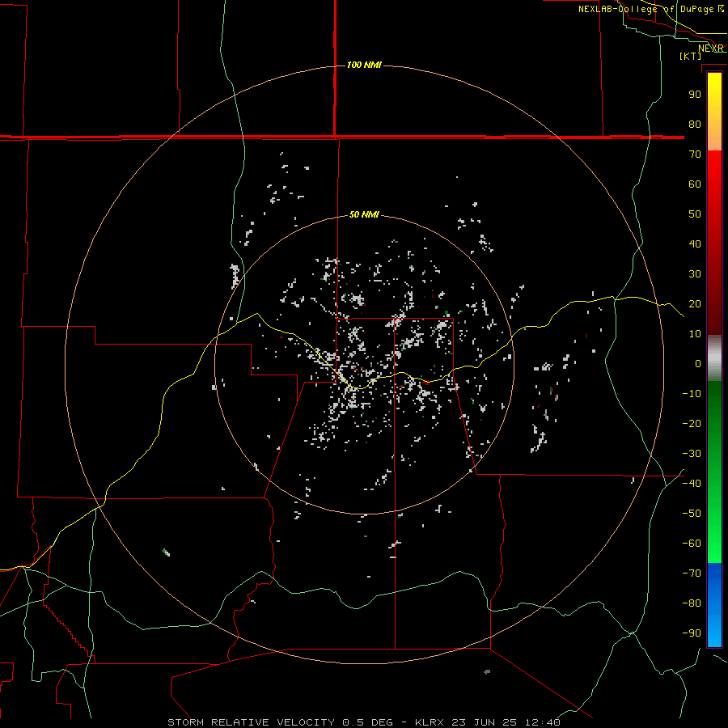728x728 pixels.
Task: Select the 80 knot scale label
Action: coord(695,124)
